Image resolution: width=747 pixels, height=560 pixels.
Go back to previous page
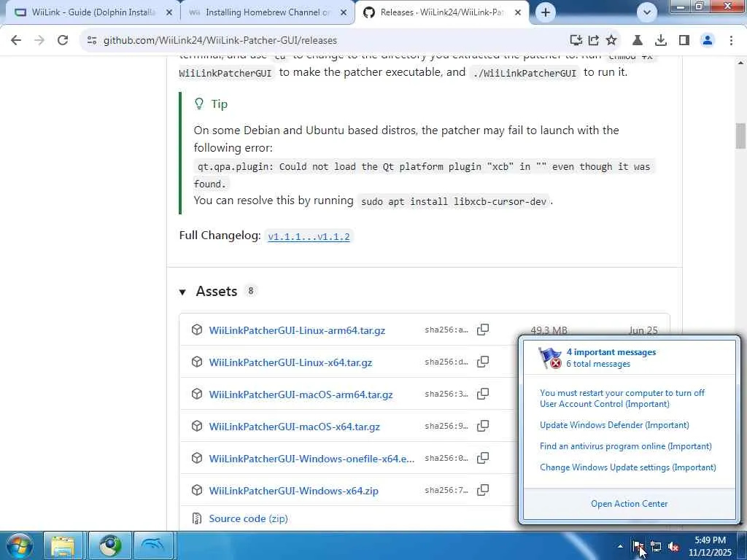pyautogui.click(x=16, y=41)
